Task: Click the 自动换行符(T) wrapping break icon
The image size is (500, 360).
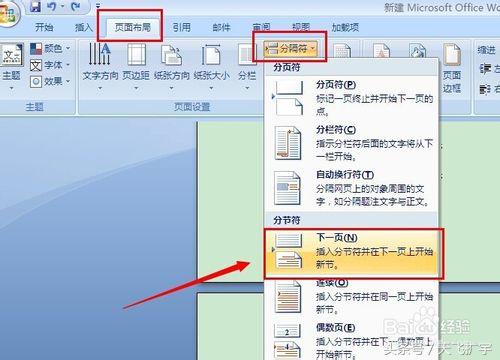Action: pos(287,188)
